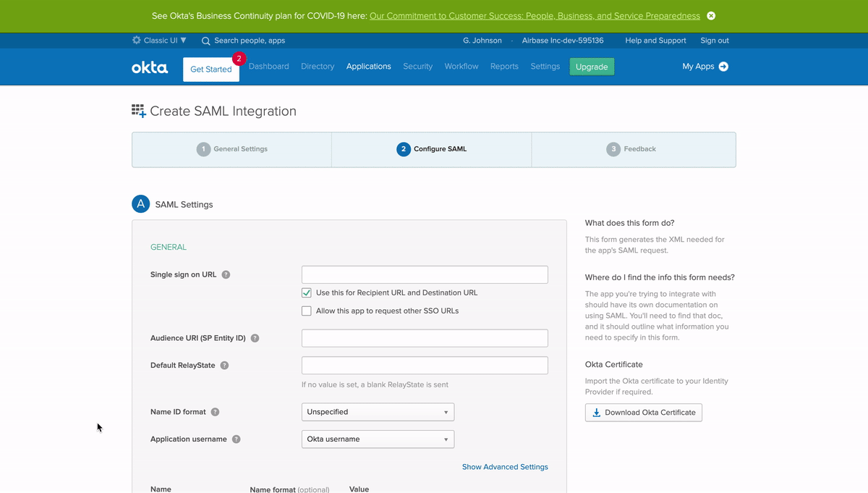
Task: Open the Directory menu
Action: point(318,67)
